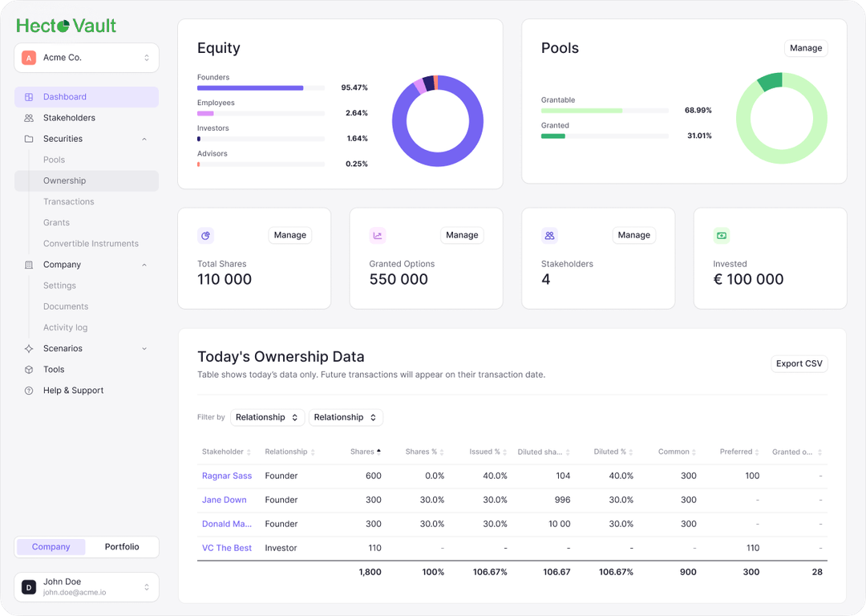Image resolution: width=866 pixels, height=616 pixels.
Task: Switch to the Portfolio tab
Action: [x=122, y=547]
